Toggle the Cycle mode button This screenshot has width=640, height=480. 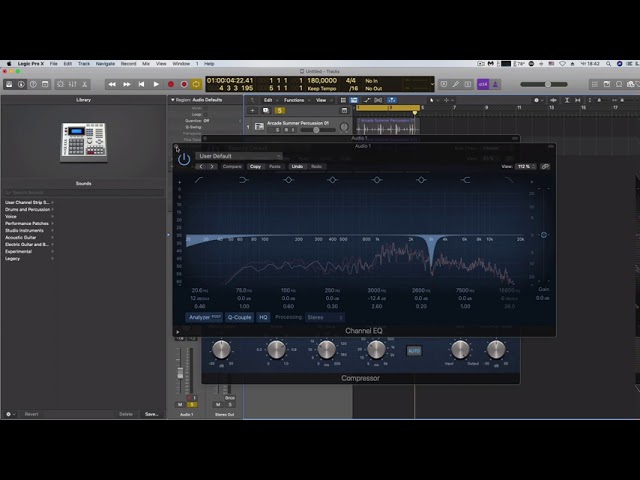point(196,84)
